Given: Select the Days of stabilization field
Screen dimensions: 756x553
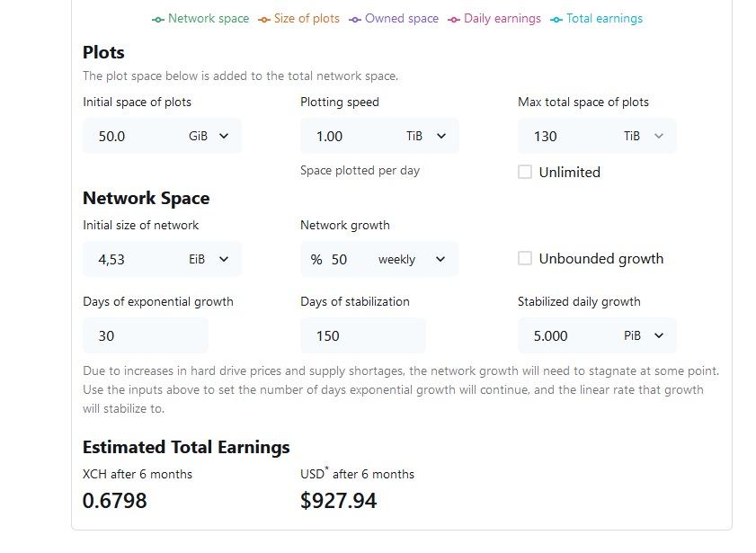Looking at the screenshot, I should click(x=363, y=335).
